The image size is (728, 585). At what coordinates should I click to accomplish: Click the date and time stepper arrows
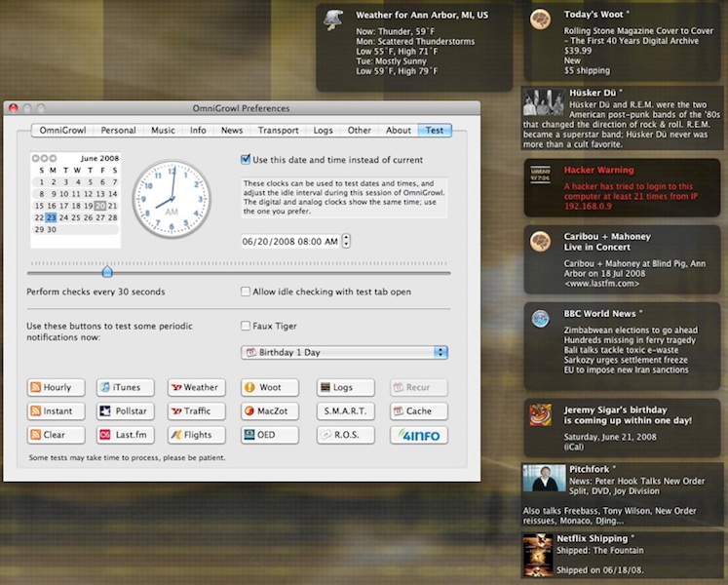point(346,241)
